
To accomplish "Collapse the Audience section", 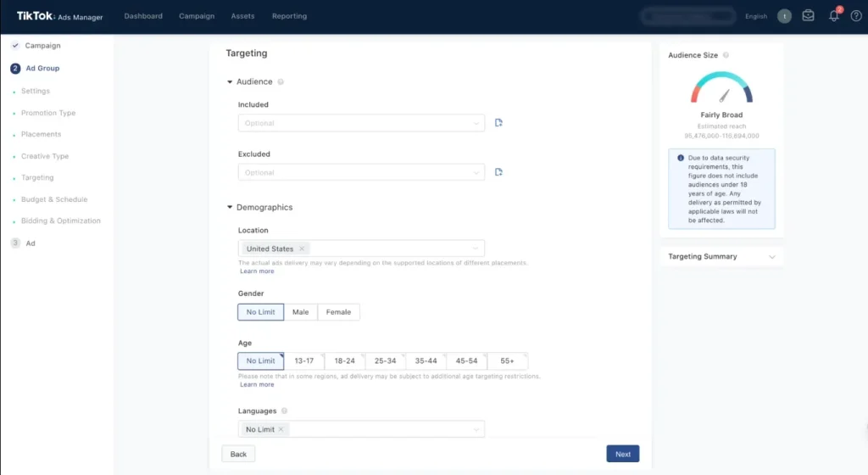I will [230, 82].
